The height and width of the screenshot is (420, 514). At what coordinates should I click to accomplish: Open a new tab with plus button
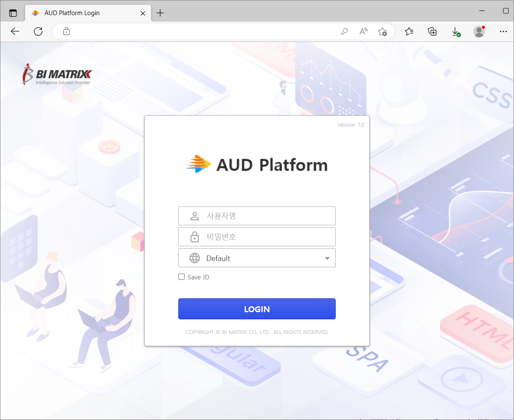coord(160,13)
